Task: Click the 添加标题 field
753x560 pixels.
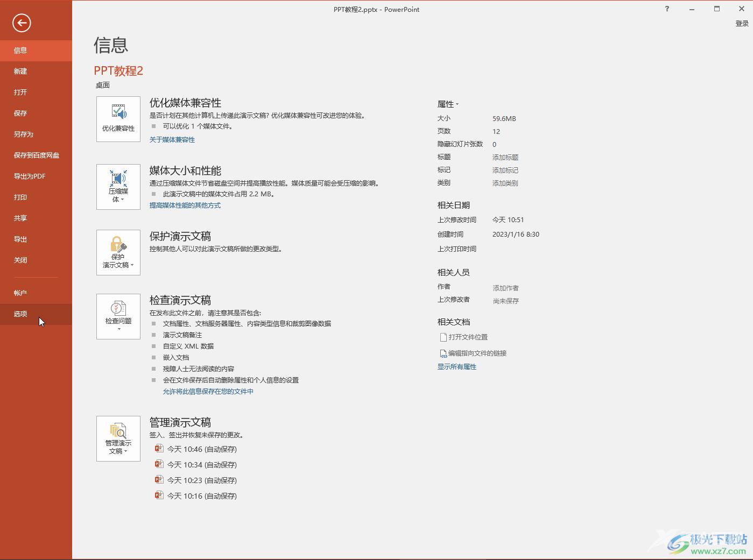Action: pyautogui.click(x=505, y=158)
